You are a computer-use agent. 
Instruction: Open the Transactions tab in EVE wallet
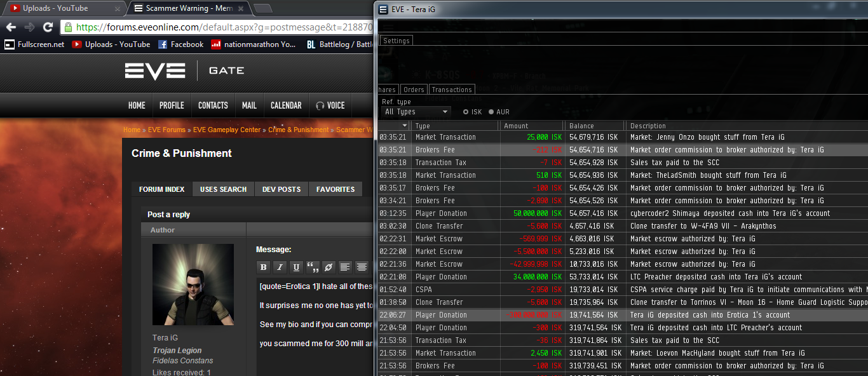(452, 90)
